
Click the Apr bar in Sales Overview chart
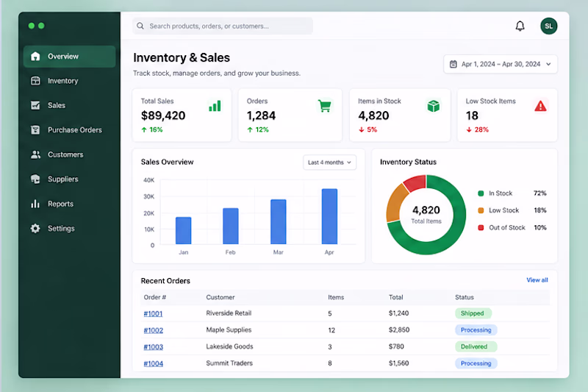(329, 216)
